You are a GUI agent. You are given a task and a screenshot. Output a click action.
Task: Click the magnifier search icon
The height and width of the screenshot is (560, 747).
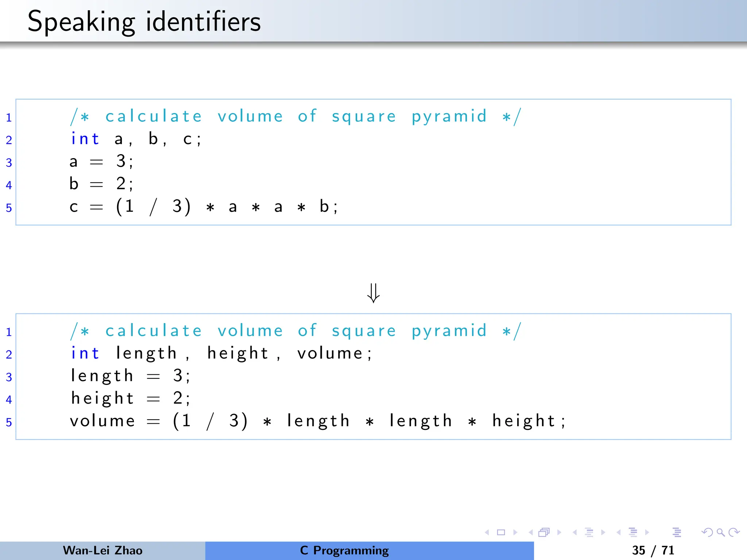(721, 533)
